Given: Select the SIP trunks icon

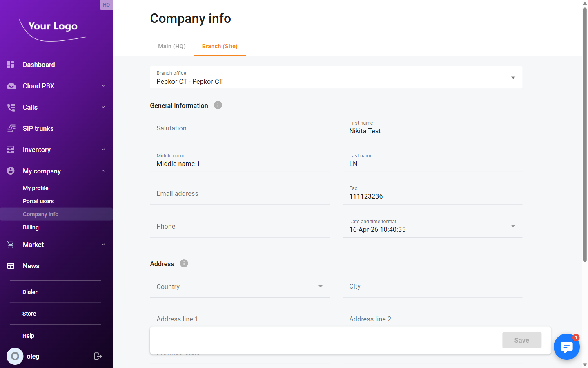Looking at the screenshot, I should point(11,128).
